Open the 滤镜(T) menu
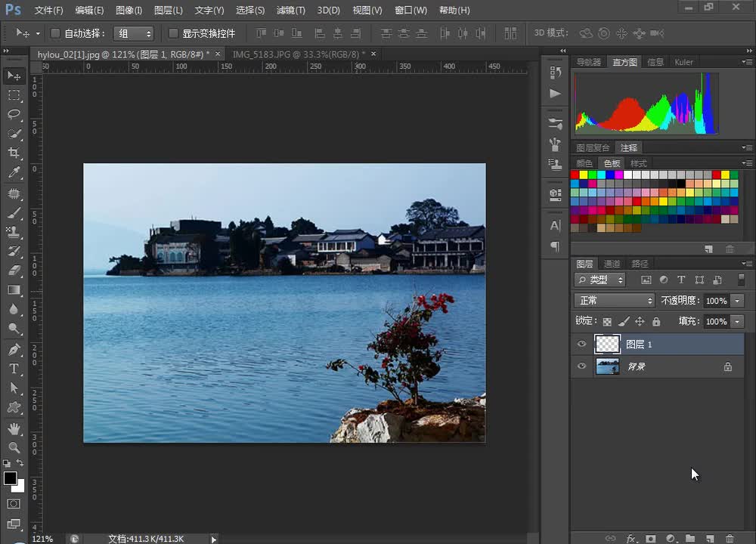Viewport: 756px width, 544px height. [x=290, y=11]
